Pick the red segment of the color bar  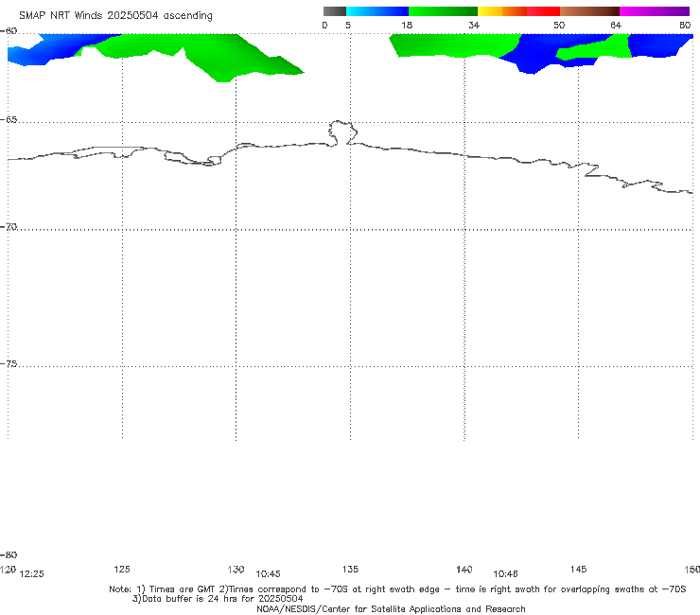[x=543, y=11]
